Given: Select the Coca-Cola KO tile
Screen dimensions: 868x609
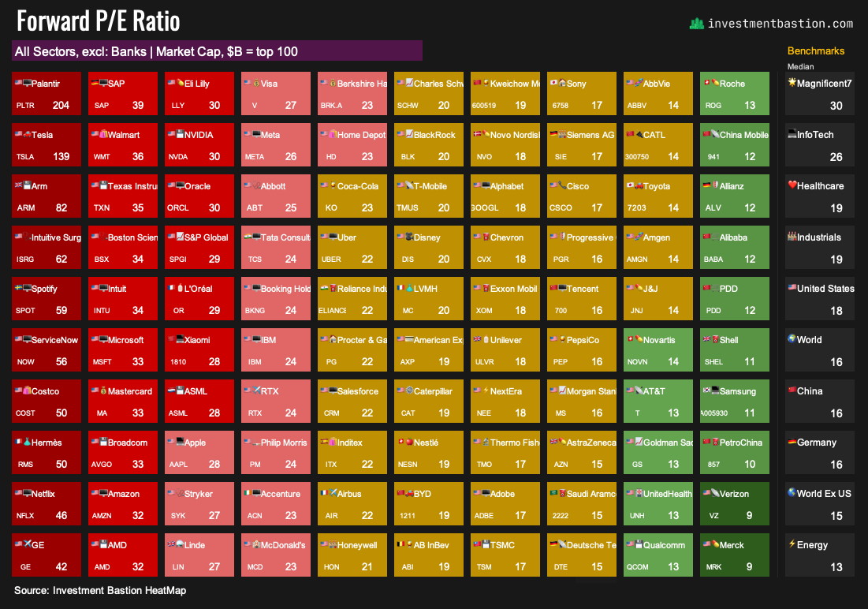Looking at the screenshot, I should tap(352, 196).
